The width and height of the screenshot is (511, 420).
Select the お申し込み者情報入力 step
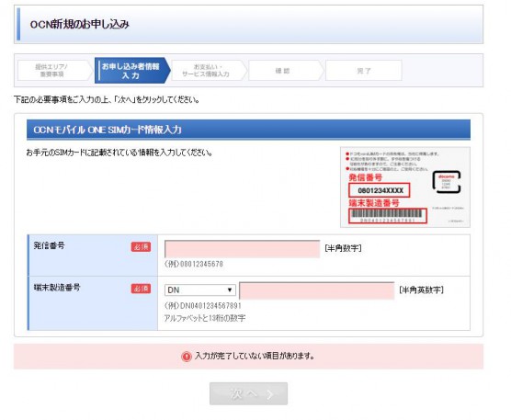click(x=131, y=71)
